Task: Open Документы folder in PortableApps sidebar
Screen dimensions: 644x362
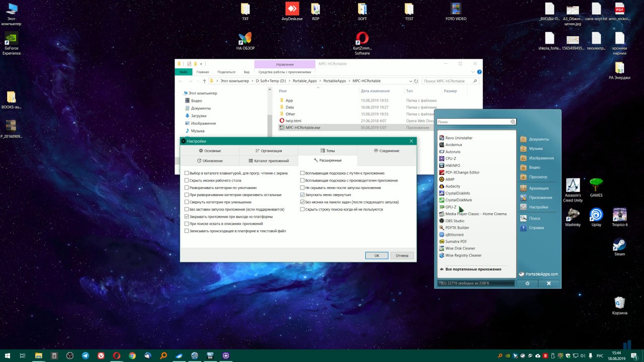Action: [x=535, y=139]
